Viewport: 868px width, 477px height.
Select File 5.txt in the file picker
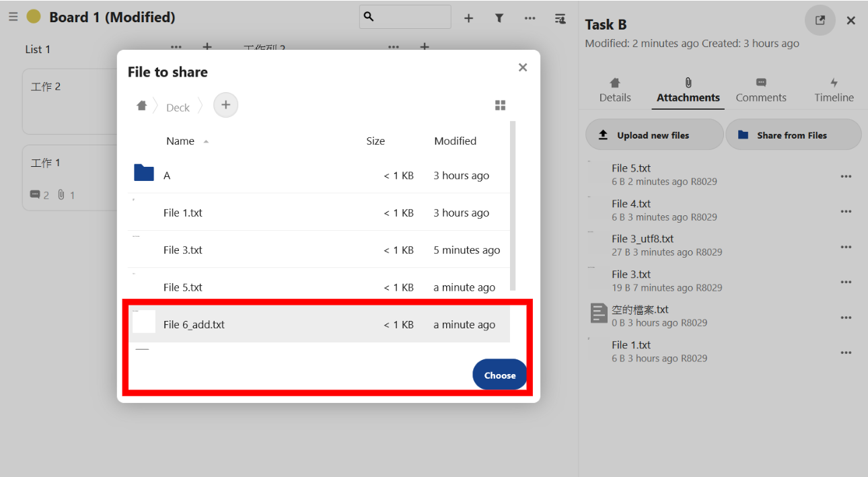(x=318, y=287)
